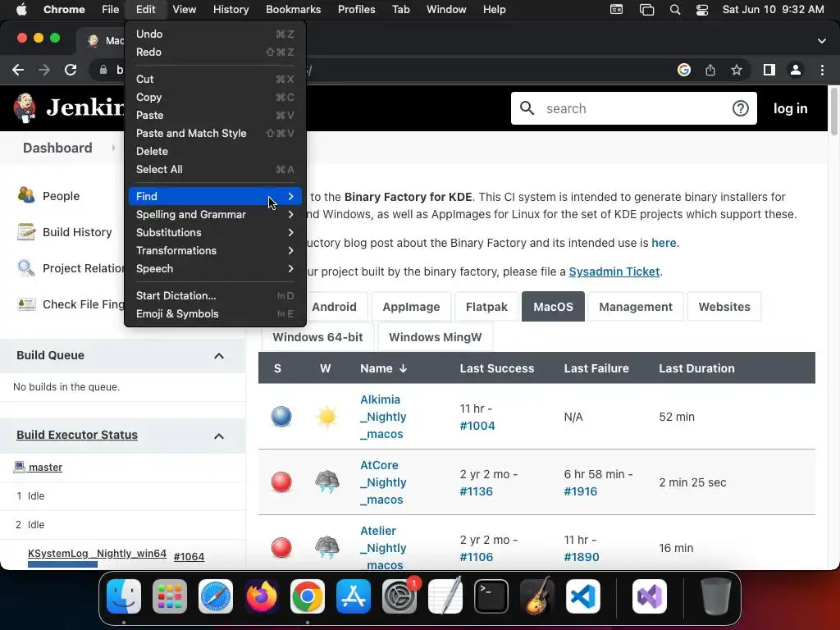Image resolution: width=840 pixels, height=630 pixels.
Task: Switch to the Management tab
Action: 636,307
